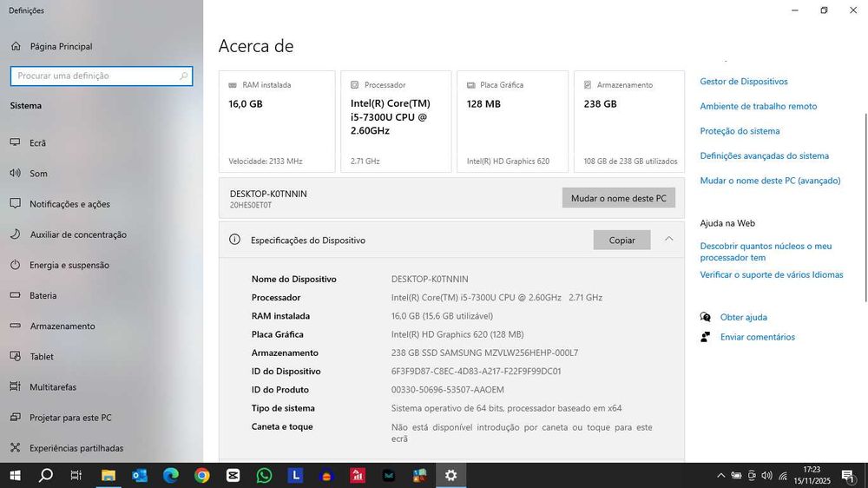Open Task View on the taskbar
Image resolution: width=868 pixels, height=488 pixels.
click(76, 475)
